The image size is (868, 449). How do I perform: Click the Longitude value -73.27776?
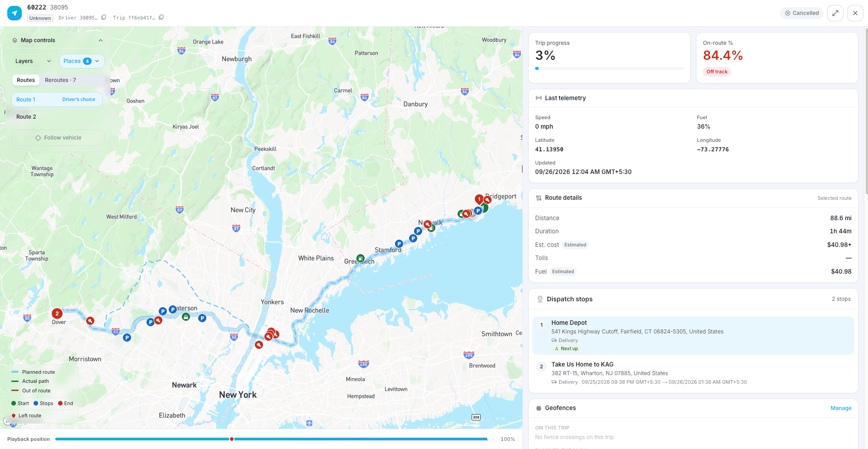coord(713,150)
